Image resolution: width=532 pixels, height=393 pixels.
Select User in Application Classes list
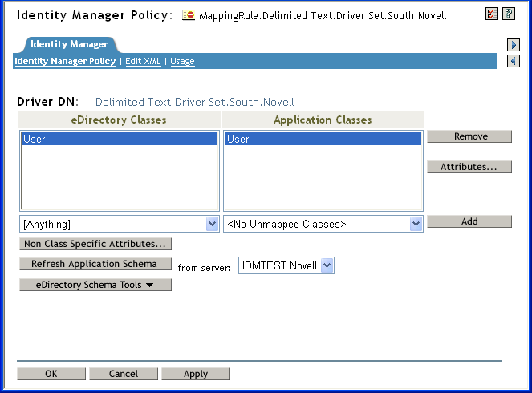[323, 139]
